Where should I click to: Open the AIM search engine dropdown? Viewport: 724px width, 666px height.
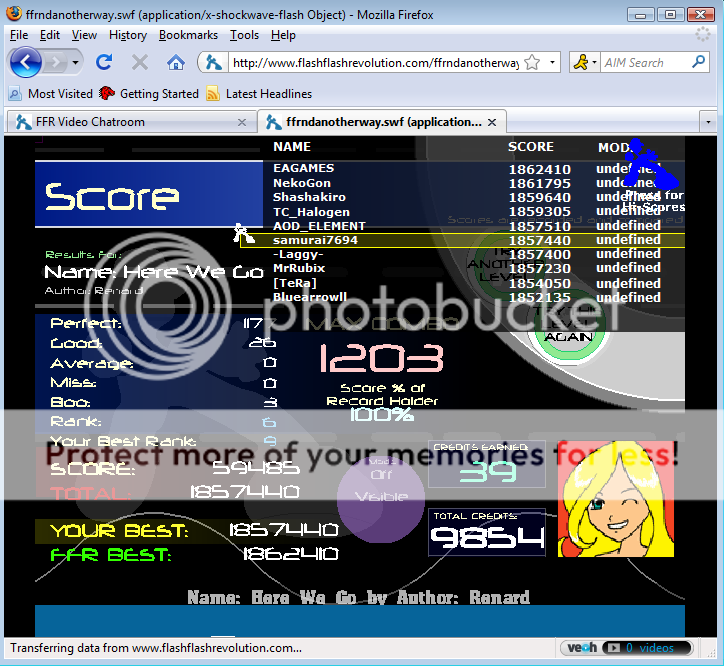593,62
